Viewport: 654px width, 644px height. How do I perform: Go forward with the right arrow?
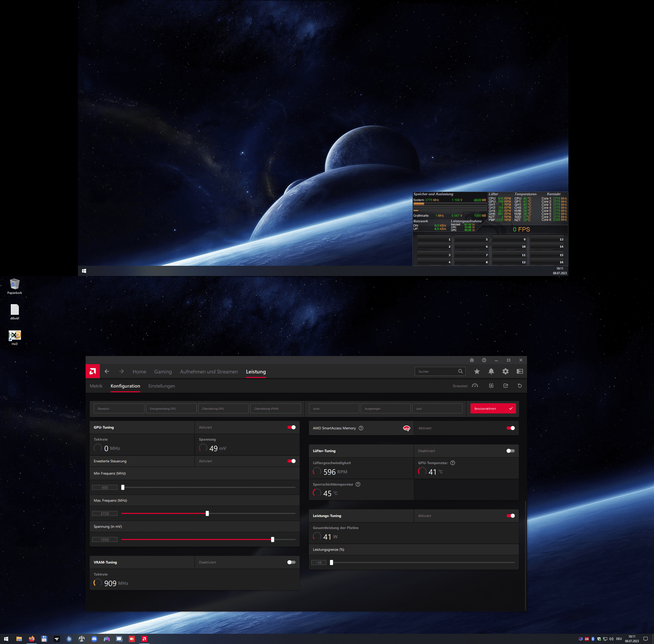click(121, 371)
